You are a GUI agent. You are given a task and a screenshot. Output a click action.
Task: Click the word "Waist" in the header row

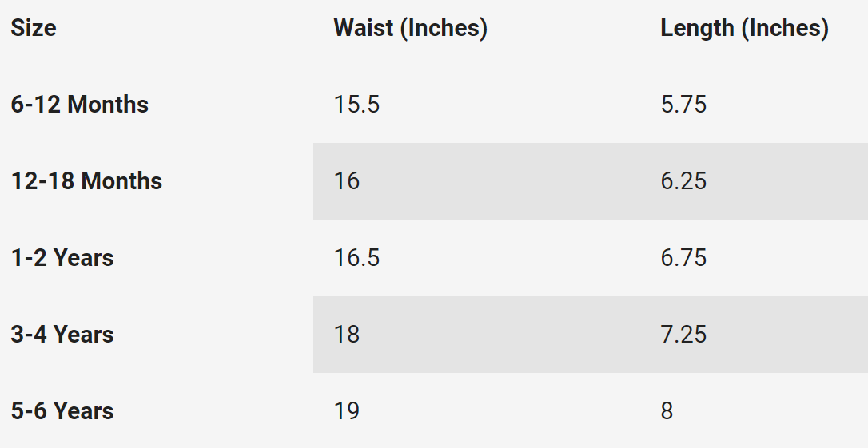point(363,28)
